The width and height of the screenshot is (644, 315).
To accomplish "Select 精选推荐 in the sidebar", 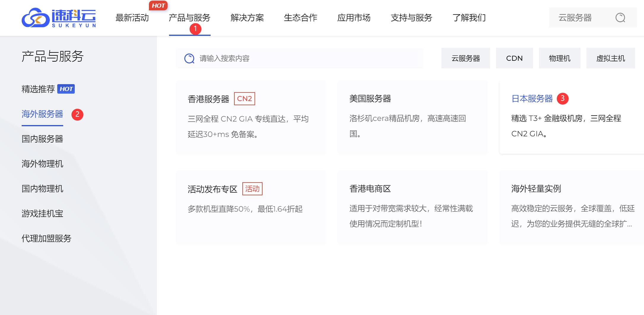I will point(38,89).
